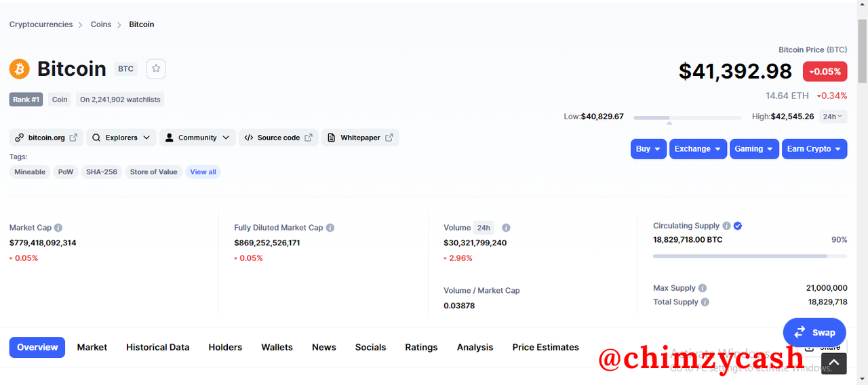The width and height of the screenshot is (868, 385).
Task: Click the Low/High price range slider
Action: [688, 118]
